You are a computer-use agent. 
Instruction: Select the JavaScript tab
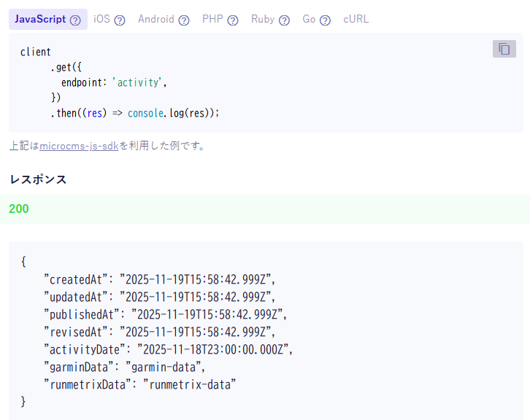[40, 20]
